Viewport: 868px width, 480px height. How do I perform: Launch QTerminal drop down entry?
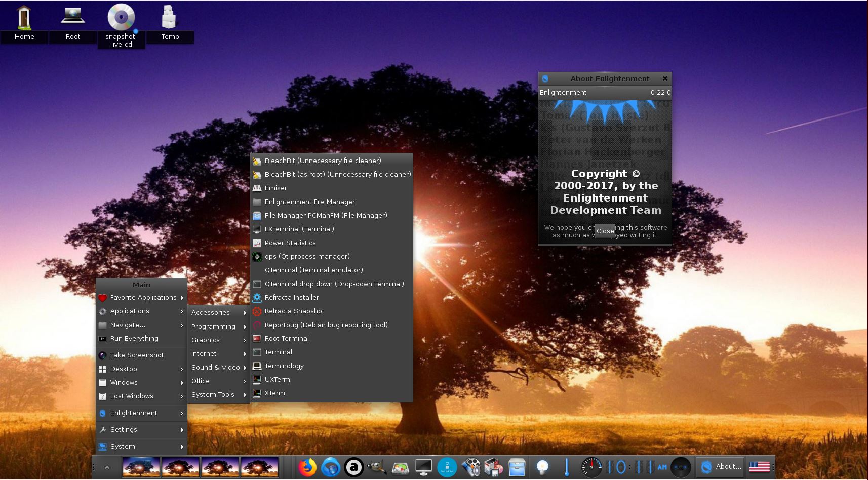tap(332, 284)
